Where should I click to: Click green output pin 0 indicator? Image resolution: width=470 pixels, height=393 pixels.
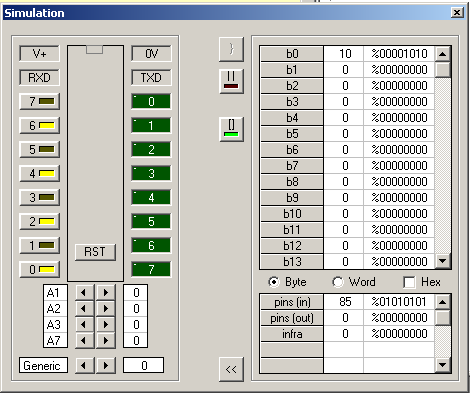point(151,101)
